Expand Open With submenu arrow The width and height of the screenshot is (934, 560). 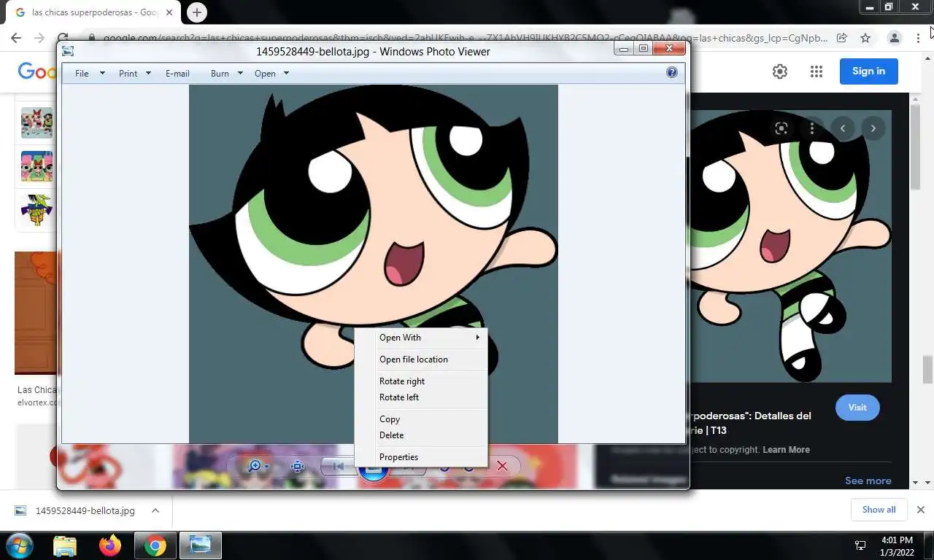point(478,338)
